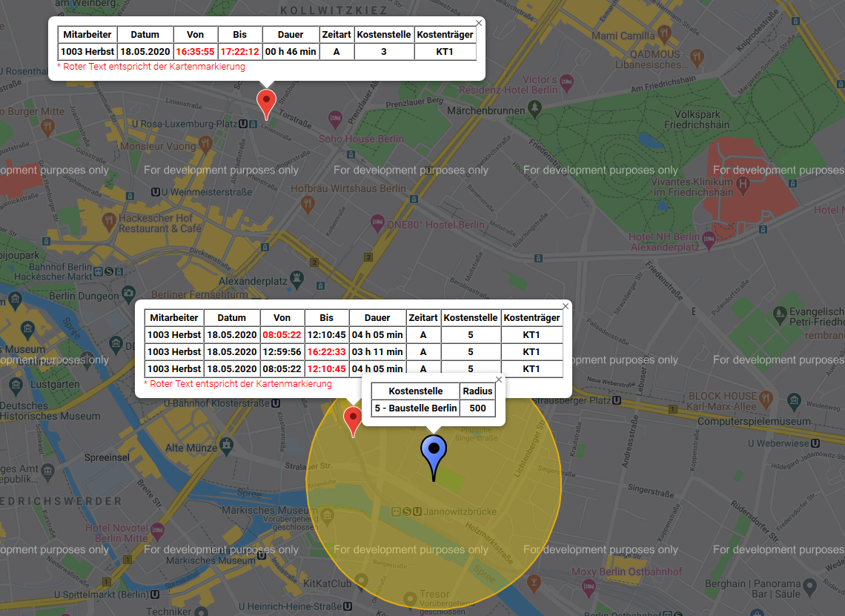Dismiss the top Mitarbeiter info window
Viewport: 845px width, 616px height.
click(479, 23)
